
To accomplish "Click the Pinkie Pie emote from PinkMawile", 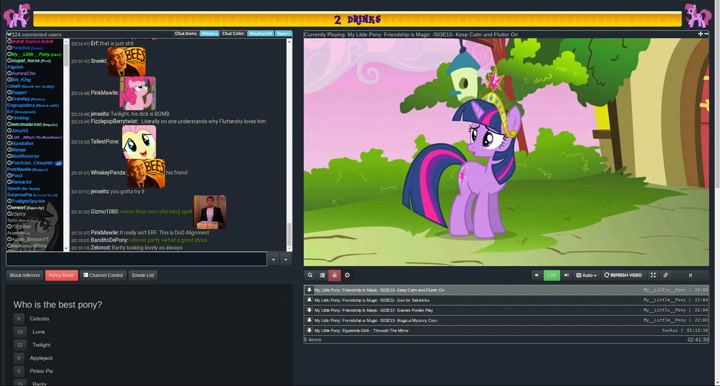I will click(x=137, y=93).
